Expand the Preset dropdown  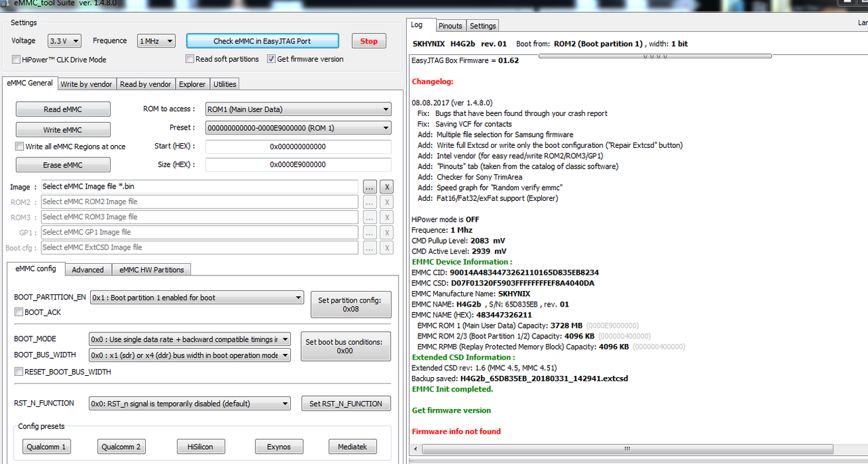tap(298, 128)
